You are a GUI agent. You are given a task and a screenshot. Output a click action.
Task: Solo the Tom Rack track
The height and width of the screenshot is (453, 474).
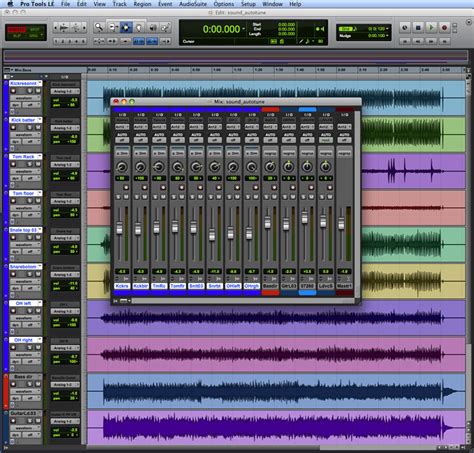30,164
